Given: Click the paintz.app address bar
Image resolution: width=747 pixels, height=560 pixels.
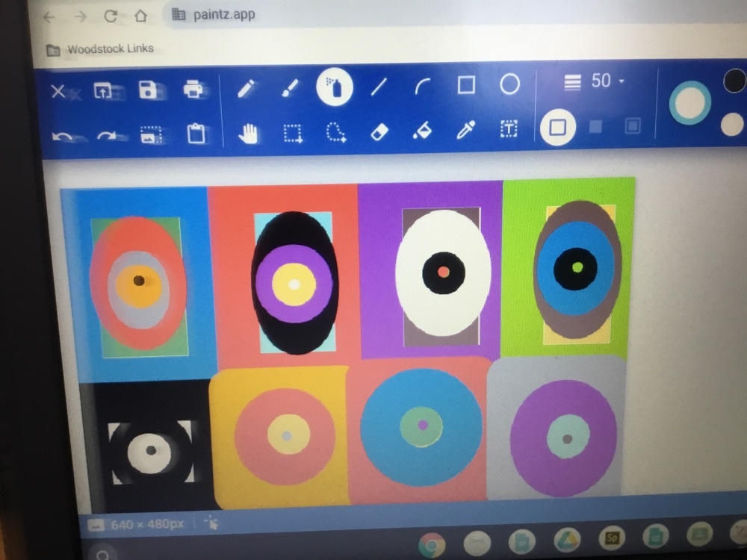Looking at the screenshot, I should [x=453, y=14].
